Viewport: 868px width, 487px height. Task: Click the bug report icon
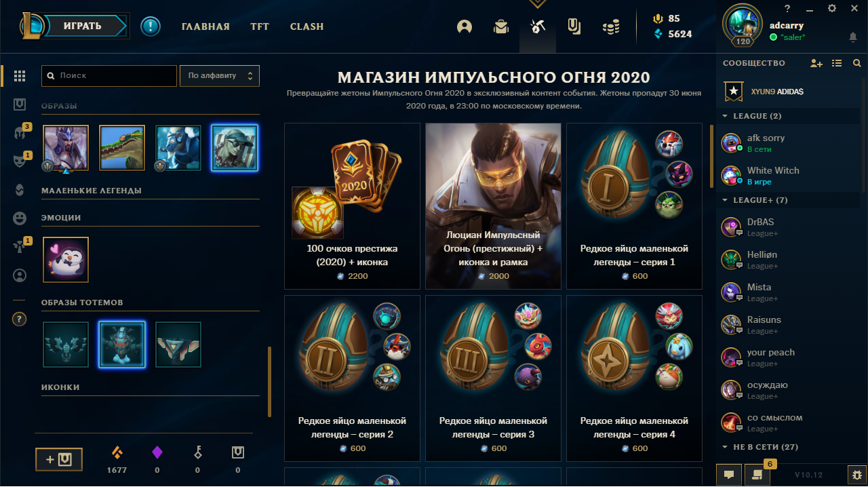(x=857, y=474)
